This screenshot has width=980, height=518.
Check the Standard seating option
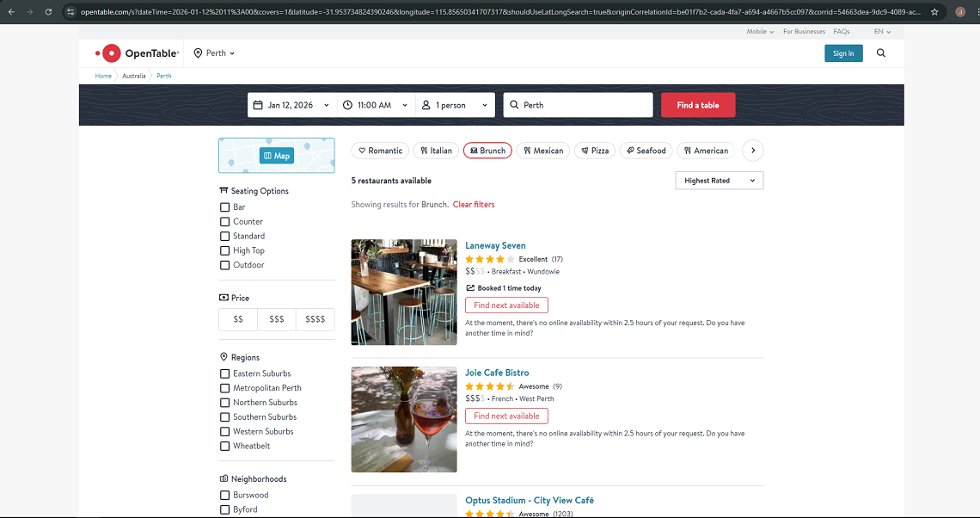225,236
